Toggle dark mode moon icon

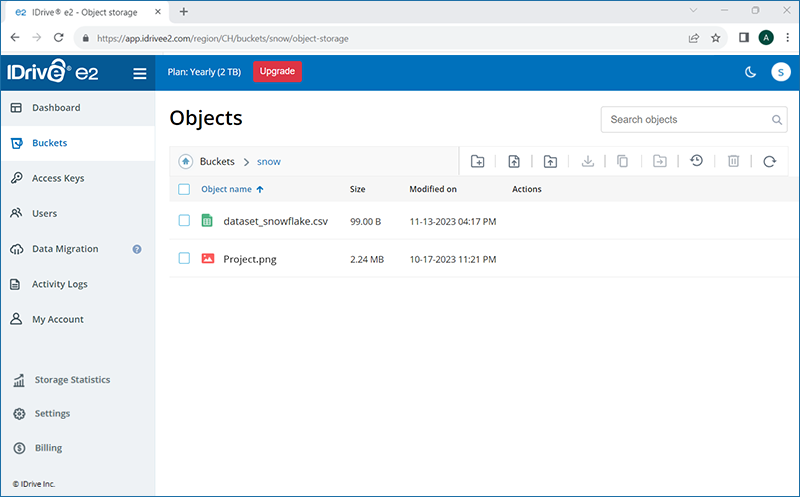750,72
